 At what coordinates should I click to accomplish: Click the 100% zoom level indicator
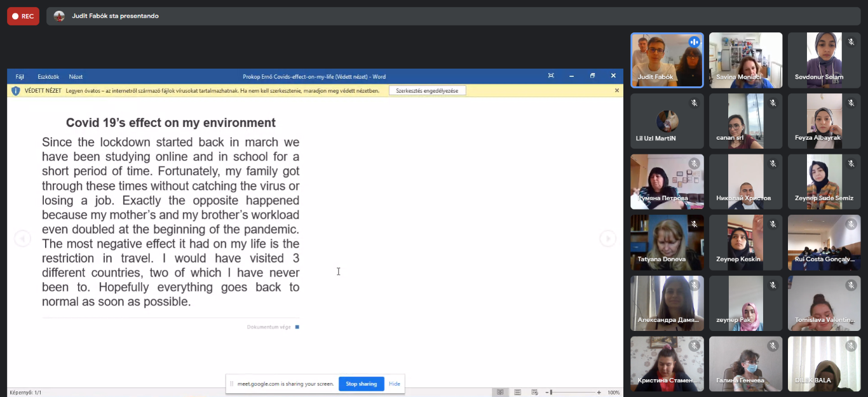click(613, 393)
